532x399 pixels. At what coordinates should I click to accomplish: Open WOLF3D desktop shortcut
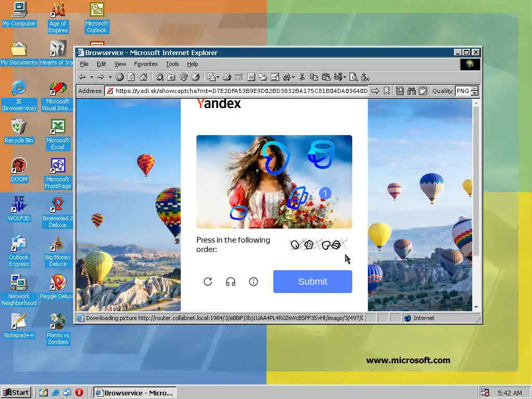(19, 209)
